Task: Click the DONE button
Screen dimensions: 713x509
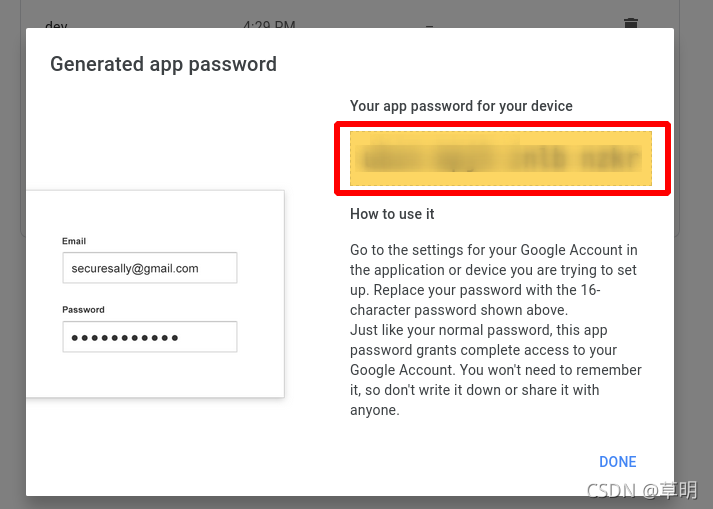Action: pyautogui.click(x=617, y=462)
